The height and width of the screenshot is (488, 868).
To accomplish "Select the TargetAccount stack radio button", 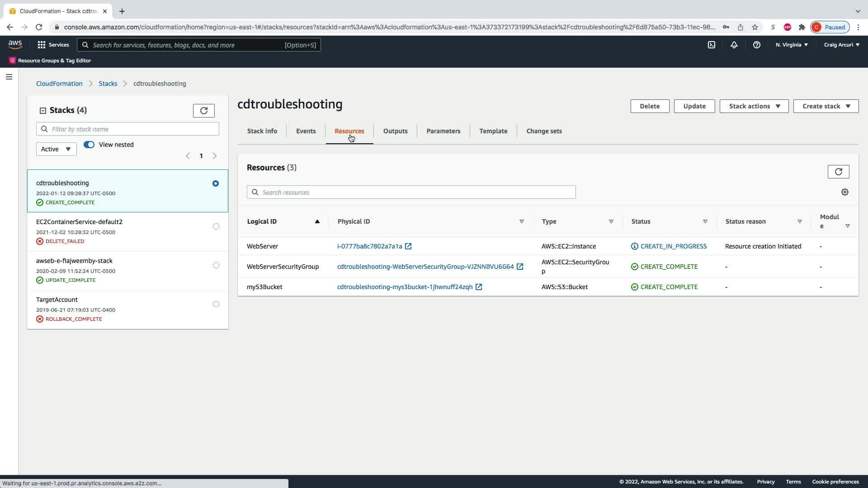I will tap(216, 304).
